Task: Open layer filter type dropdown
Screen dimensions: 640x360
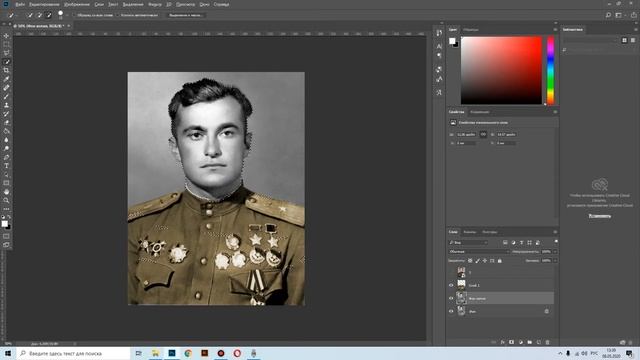Action: click(468, 242)
